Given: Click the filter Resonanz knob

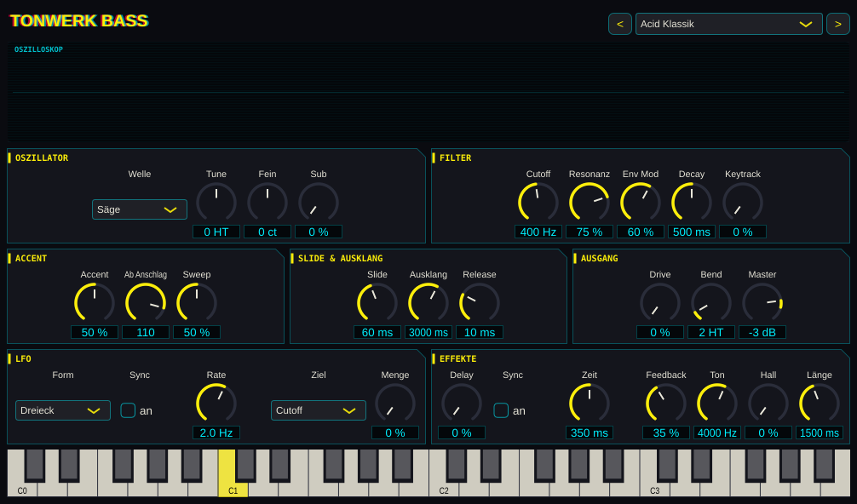Looking at the screenshot, I should coord(590,203).
